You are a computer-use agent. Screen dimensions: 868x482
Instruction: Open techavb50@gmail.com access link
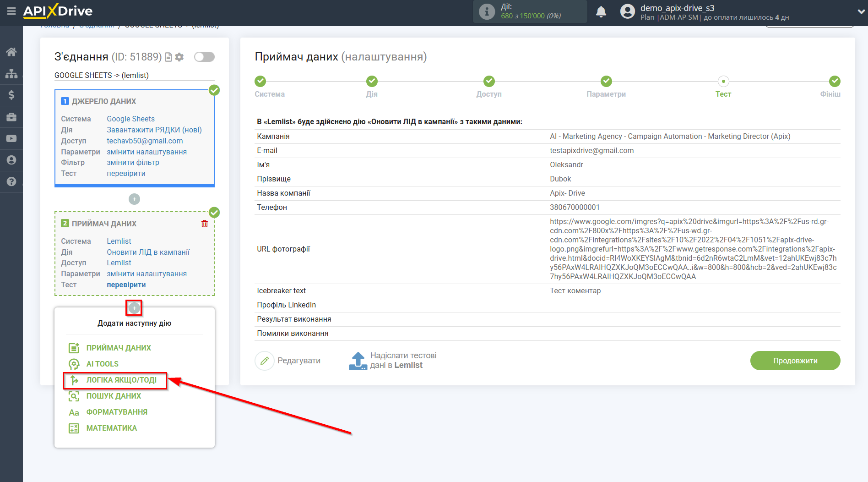(145, 141)
